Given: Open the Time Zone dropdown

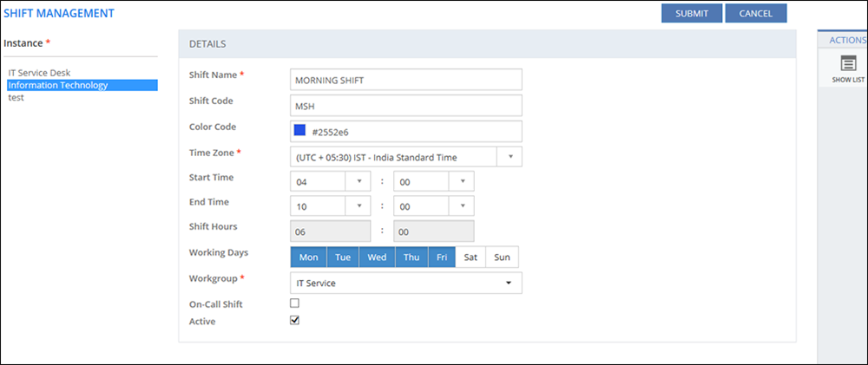Looking at the screenshot, I should [x=510, y=157].
